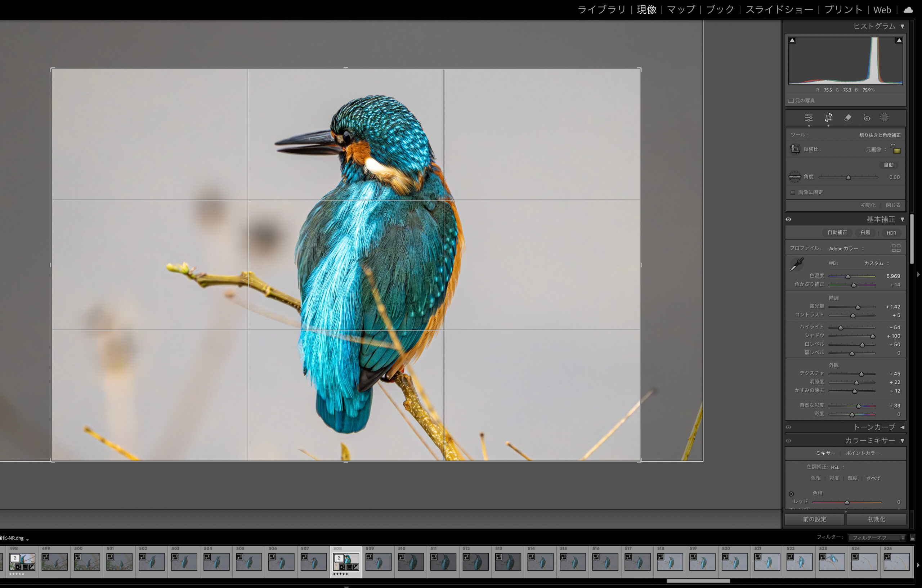Toggle the aspect ratio lock icon
The image size is (922, 588).
point(896,149)
